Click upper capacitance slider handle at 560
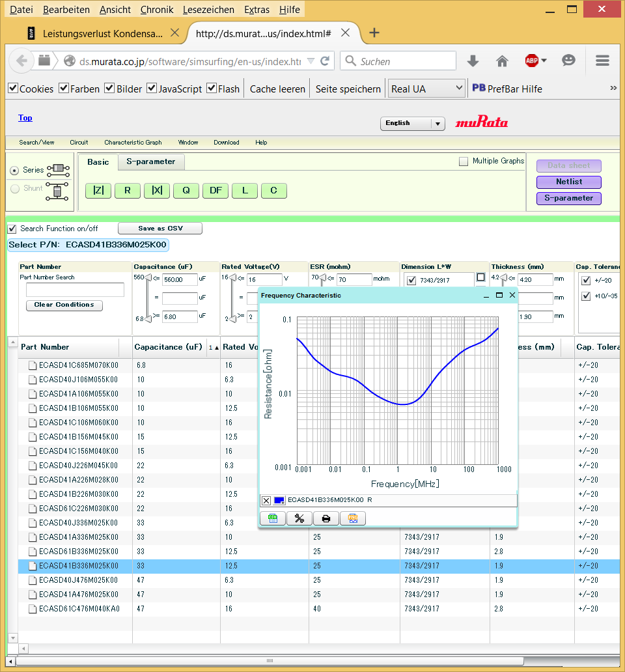The image size is (625, 672). [148, 277]
